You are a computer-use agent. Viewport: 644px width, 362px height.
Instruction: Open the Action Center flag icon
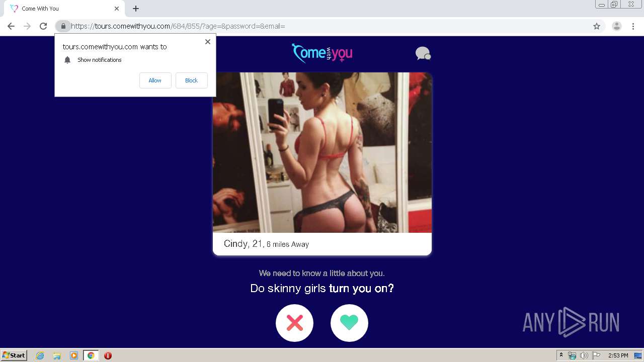[596, 355]
